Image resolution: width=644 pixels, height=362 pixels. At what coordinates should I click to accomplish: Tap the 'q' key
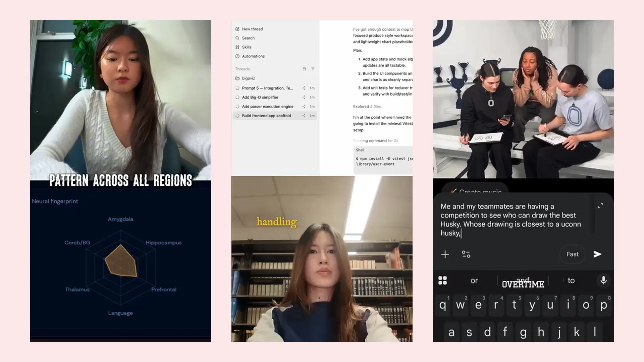[x=443, y=305]
